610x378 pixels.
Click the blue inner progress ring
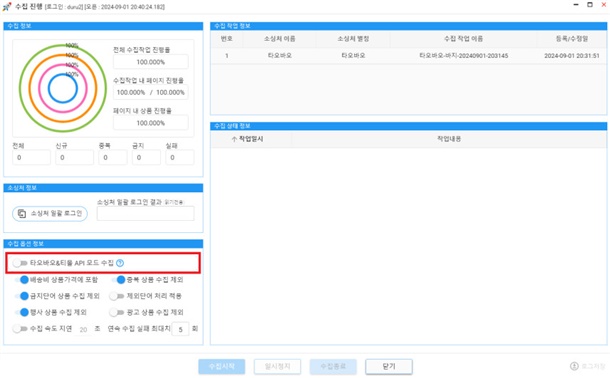tap(49, 89)
